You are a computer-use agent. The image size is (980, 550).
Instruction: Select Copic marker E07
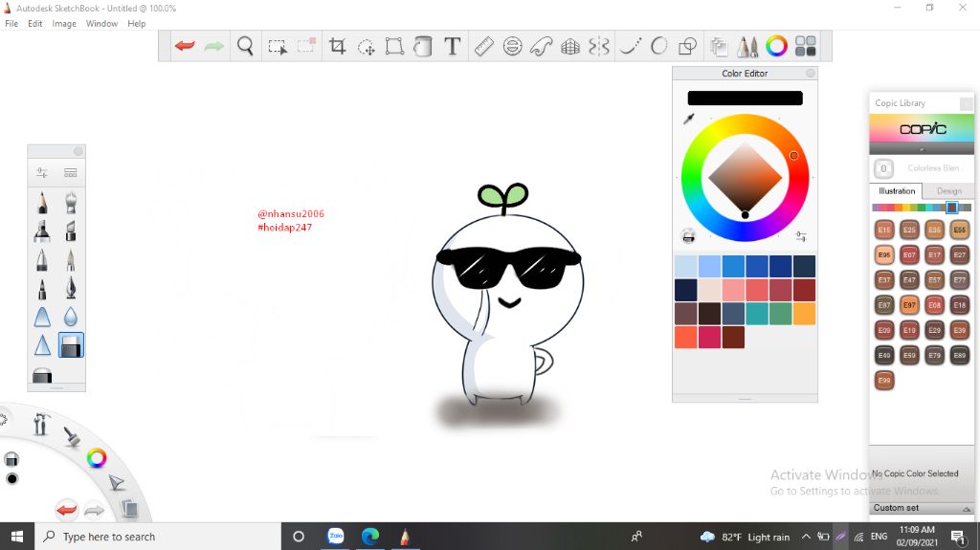(x=909, y=255)
